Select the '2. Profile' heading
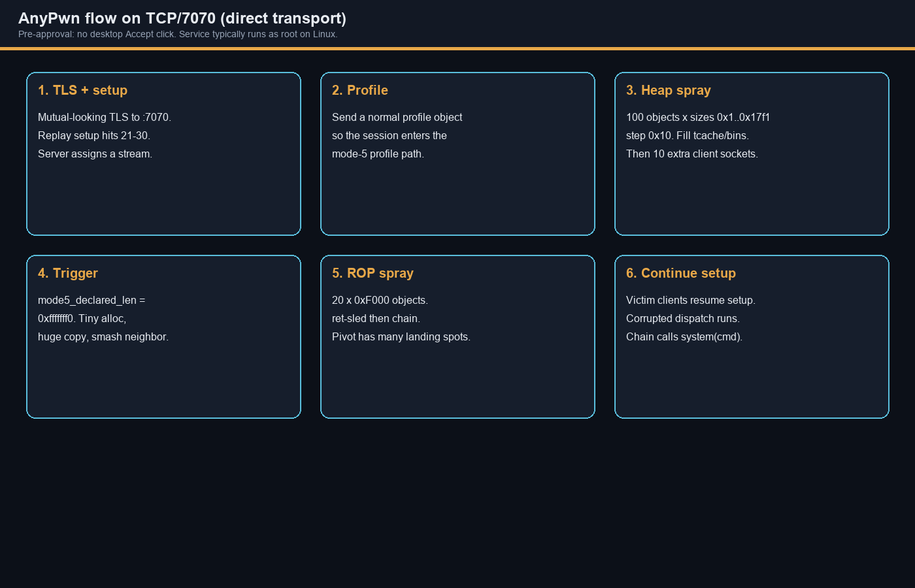This screenshot has height=588, width=915. (360, 90)
